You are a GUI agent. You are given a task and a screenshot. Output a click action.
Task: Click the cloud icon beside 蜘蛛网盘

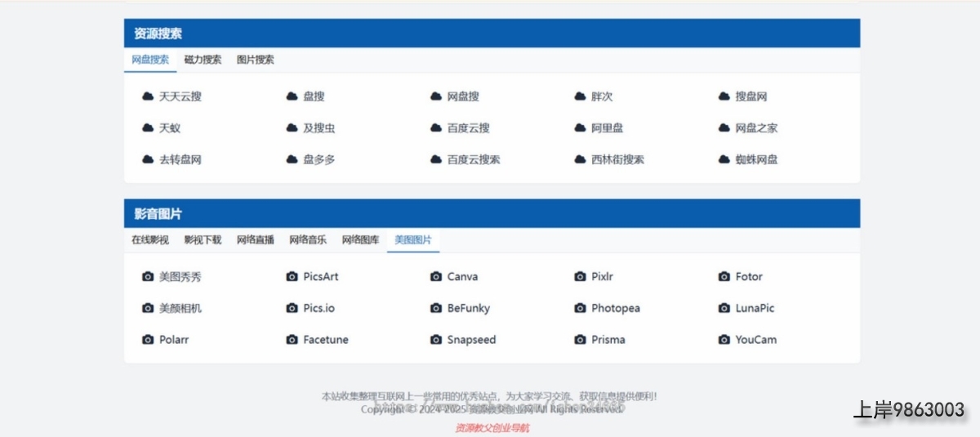tap(724, 160)
